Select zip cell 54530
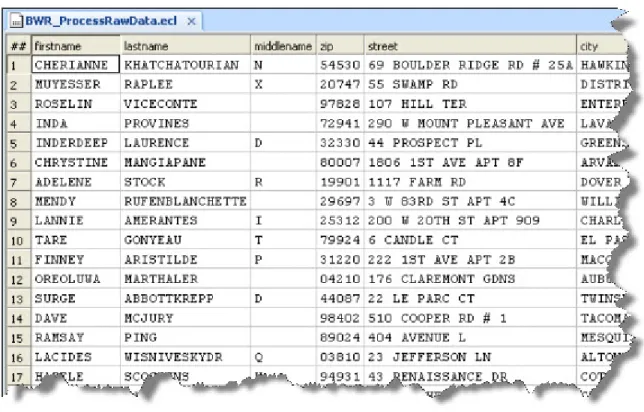This screenshot has width=644, height=412. 340,65
